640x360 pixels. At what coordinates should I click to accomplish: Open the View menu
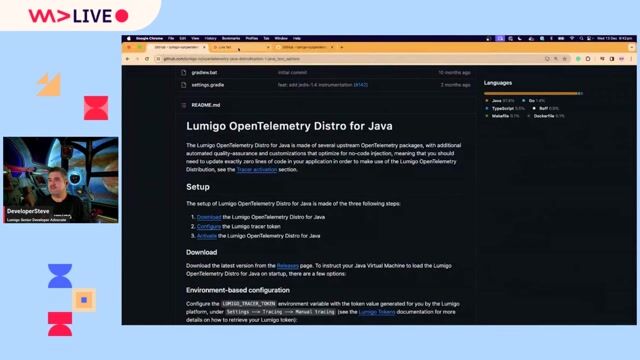pyautogui.click(x=195, y=38)
